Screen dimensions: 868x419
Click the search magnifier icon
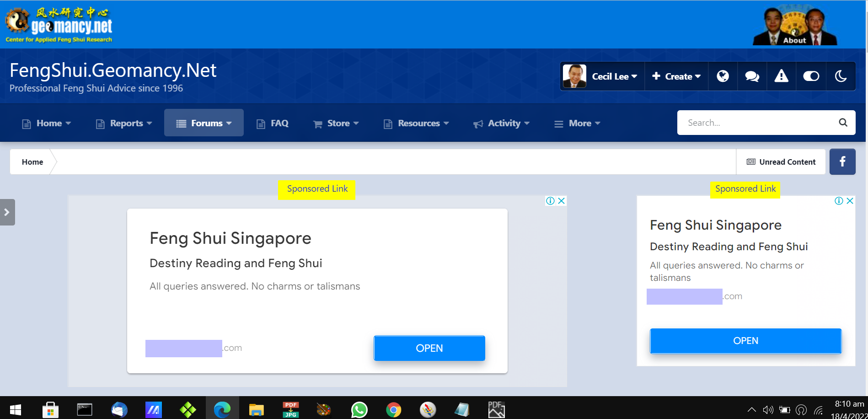pyautogui.click(x=843, y=123)
